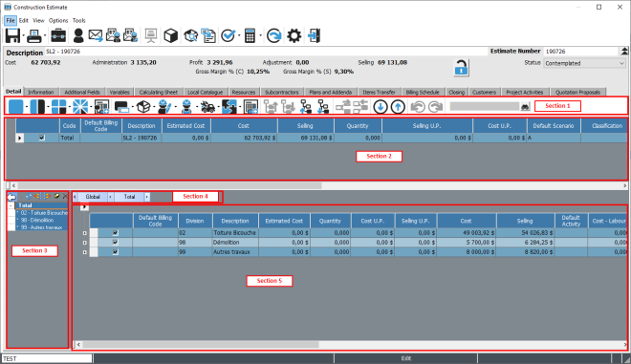
Task: Open the calculator icon in toolbar
Action: point(250,35)
